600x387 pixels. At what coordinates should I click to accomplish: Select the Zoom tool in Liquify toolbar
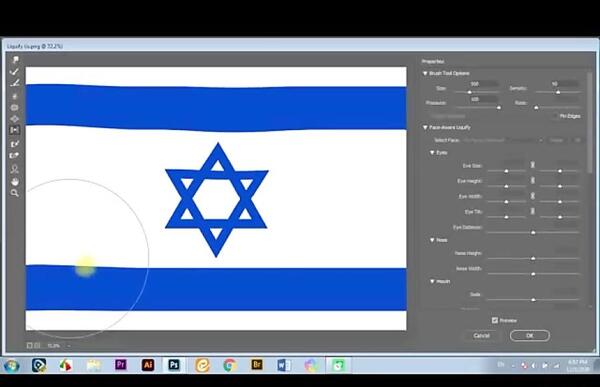click(15, 193)
